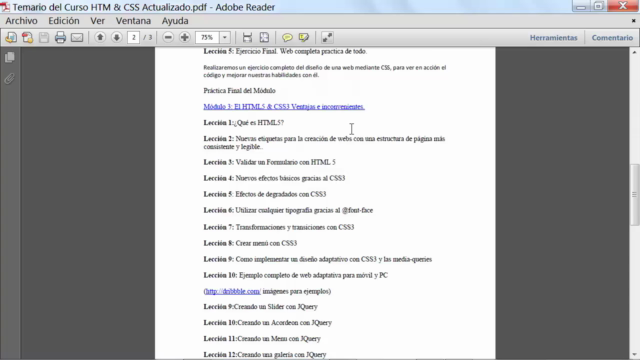Click the Send by email envelope icon
This screenshot has height=360, width=640.
pyautogui.click(x=77, y=38)
